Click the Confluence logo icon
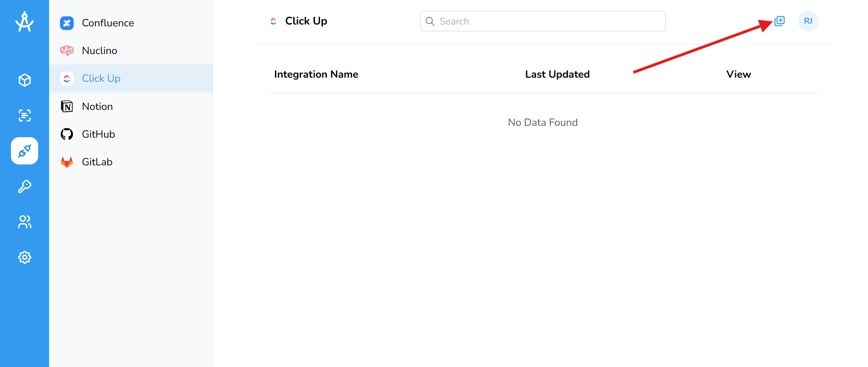 [66, 23]
